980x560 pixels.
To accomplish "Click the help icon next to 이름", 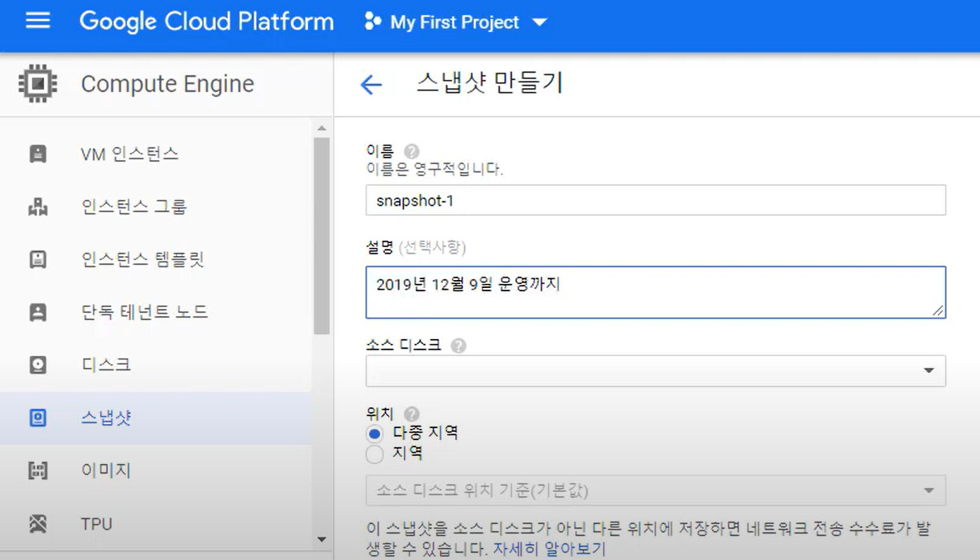I will tap(411, 151).
